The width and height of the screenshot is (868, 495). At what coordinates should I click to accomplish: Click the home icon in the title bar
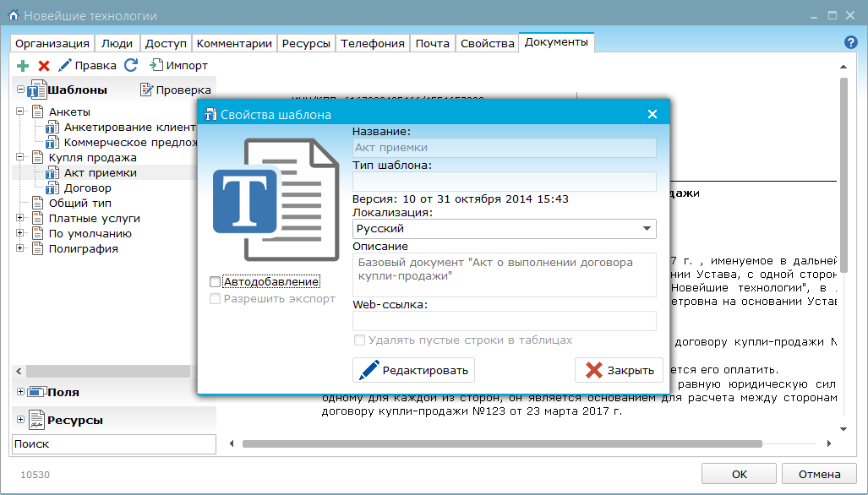click(x=14, y=15)
